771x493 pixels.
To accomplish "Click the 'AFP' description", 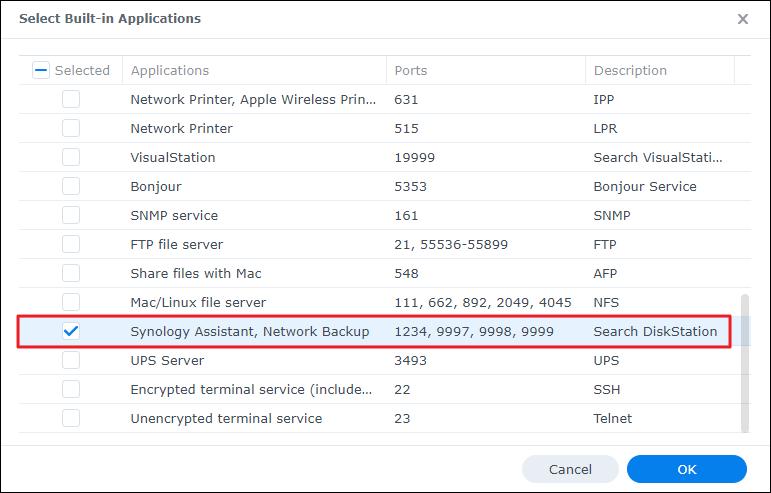I will (x=605, y=274).
